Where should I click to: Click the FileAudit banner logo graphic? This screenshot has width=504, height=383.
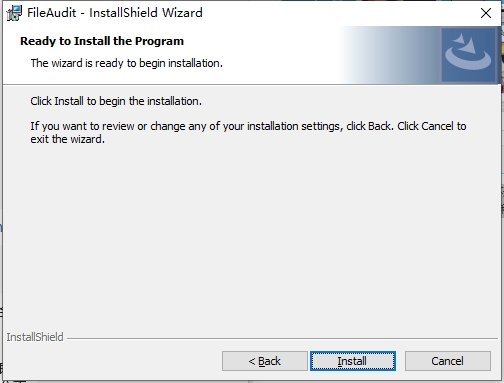(x=468, y=55)
